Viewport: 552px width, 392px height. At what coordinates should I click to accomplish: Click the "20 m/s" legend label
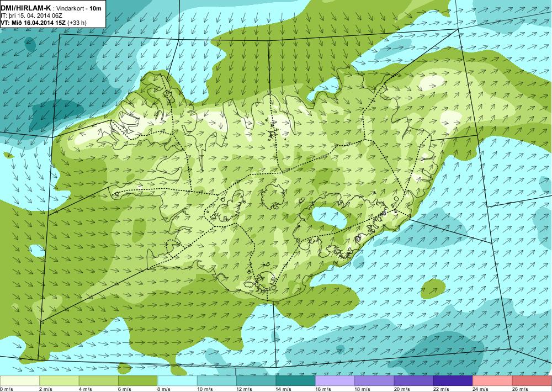(x=402, y=389)
